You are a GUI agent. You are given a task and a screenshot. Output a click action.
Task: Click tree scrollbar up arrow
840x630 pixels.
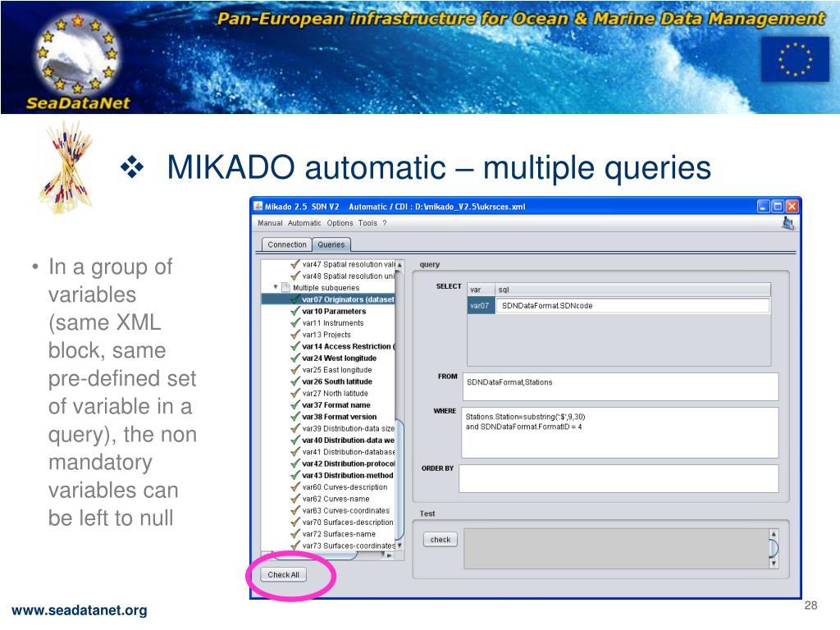(x=399, y=265)
